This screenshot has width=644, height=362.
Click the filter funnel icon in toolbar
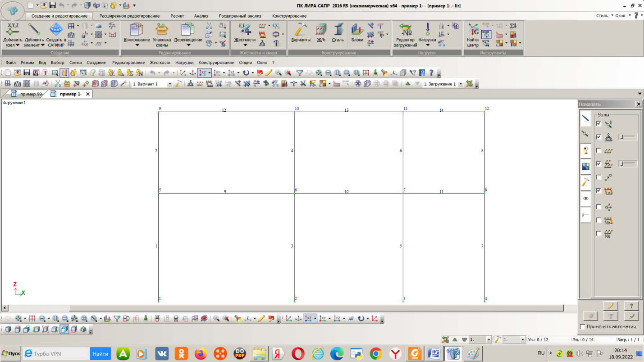pyautogui.click(x=300, y=72)
